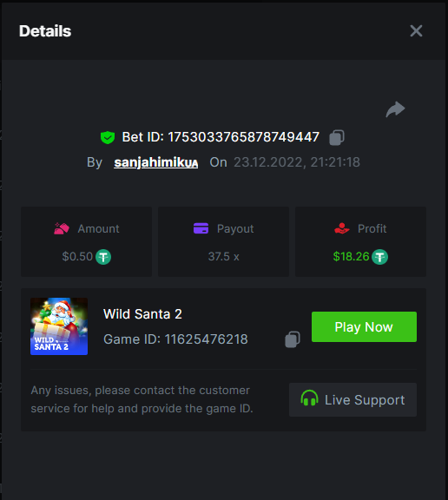Open the sanjahimikua user profile link
448x500 pixels.
156,162
